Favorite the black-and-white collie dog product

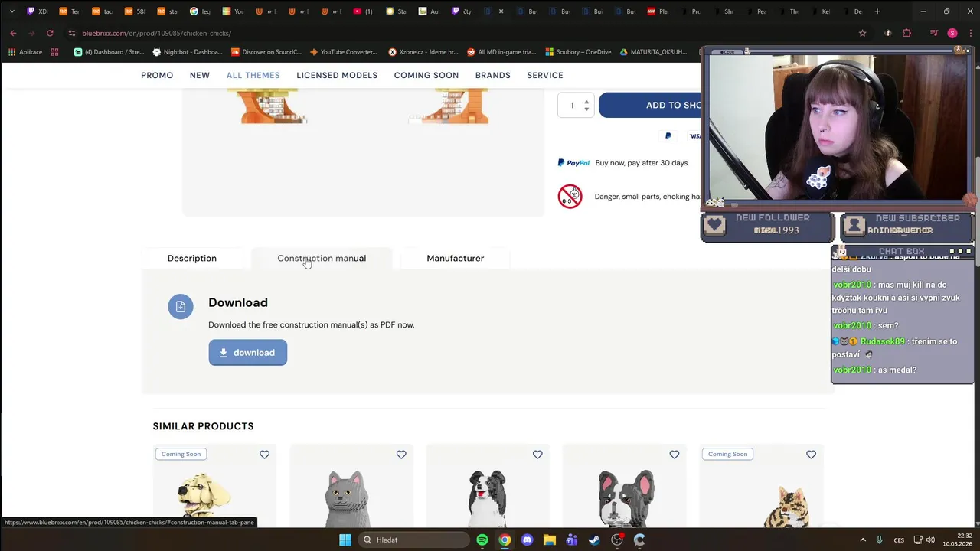[537, 455]
